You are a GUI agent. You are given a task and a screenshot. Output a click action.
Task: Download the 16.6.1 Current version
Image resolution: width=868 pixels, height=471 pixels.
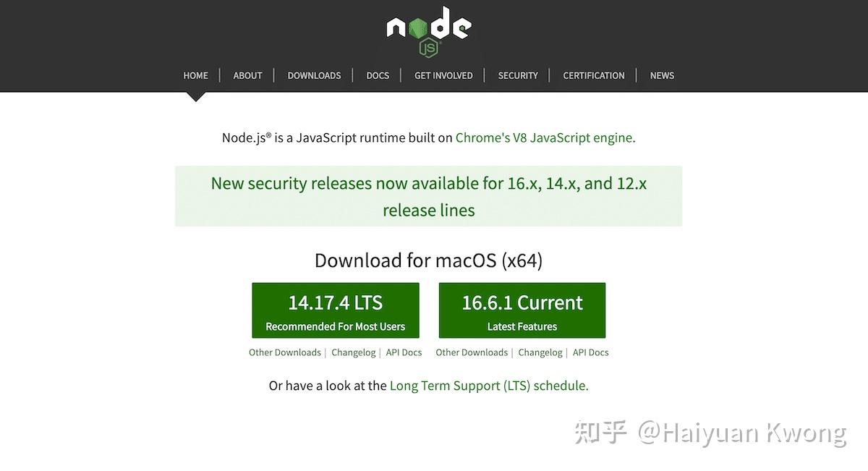pyautogui.click(x=522, y=310)
